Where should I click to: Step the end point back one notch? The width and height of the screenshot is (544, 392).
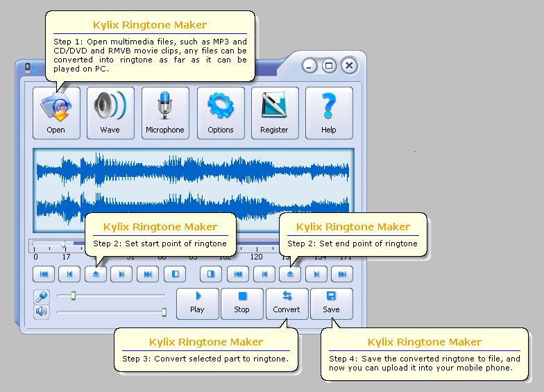click(264, 274)
